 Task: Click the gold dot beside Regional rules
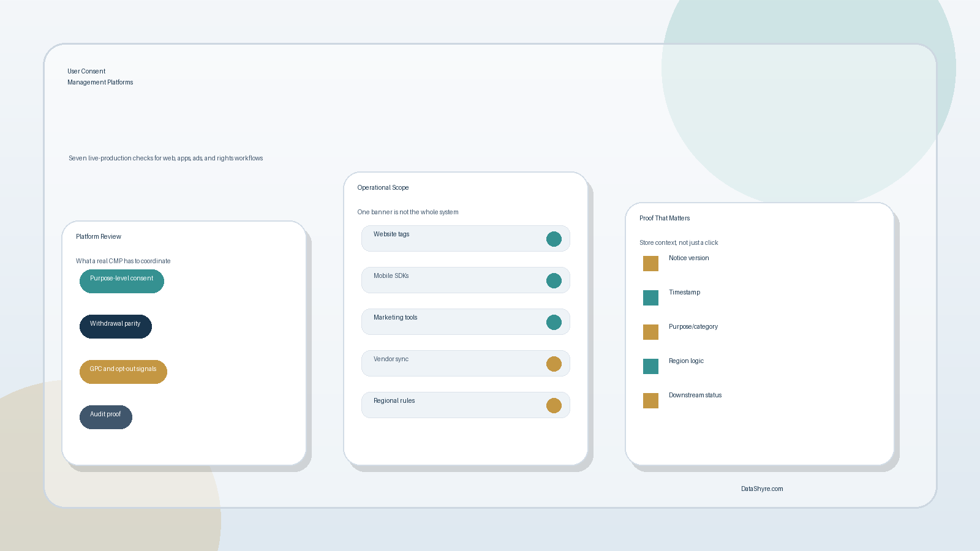[x=554, y=405]
